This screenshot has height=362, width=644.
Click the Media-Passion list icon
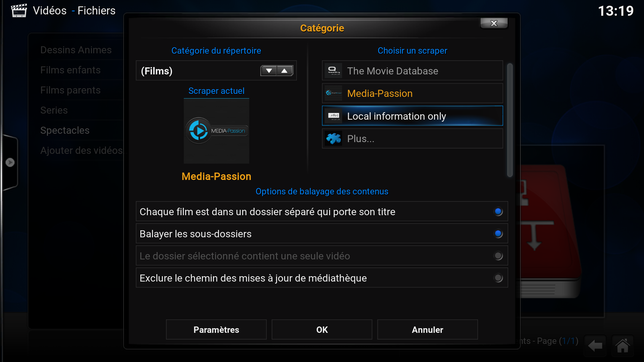333,93
